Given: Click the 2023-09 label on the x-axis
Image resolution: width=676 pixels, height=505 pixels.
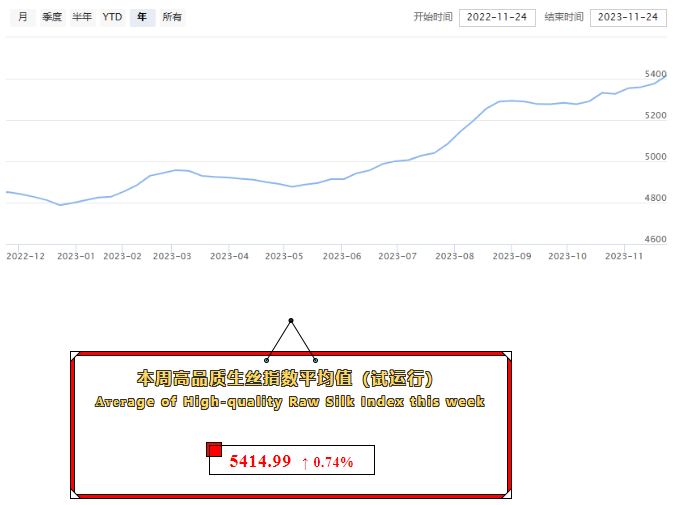Looking at the screenshot, I should pos(511,256).
